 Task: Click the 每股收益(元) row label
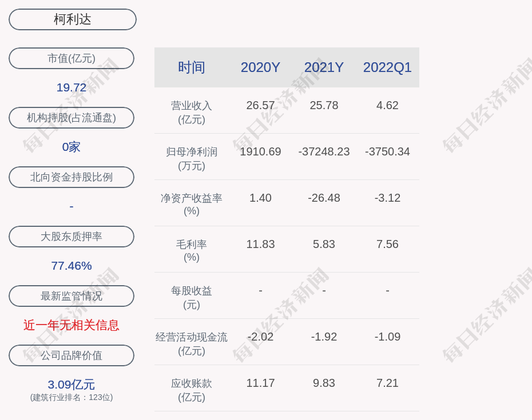click(x=192, y=297)
